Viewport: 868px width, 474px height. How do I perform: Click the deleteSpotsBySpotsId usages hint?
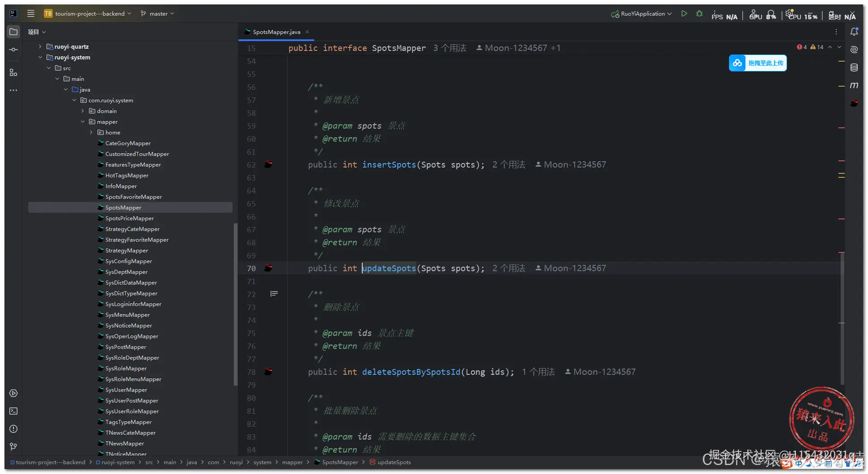pos(538,372)
